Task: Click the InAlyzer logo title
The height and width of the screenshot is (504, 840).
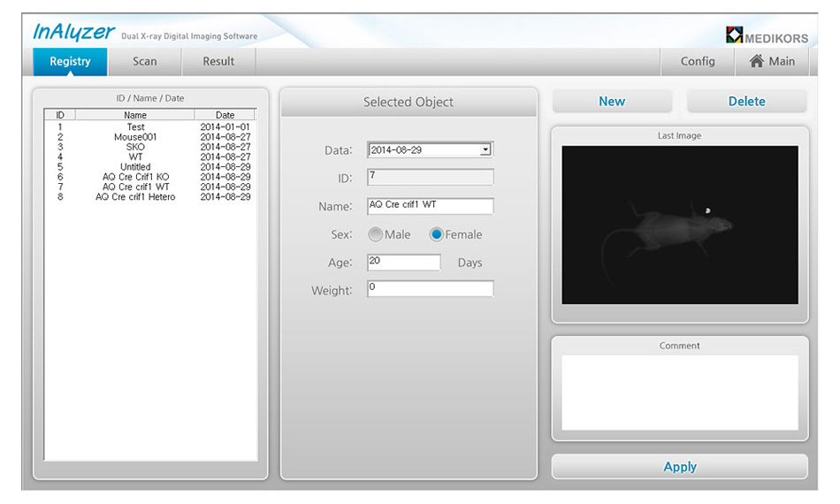Action: click(74, 32)
